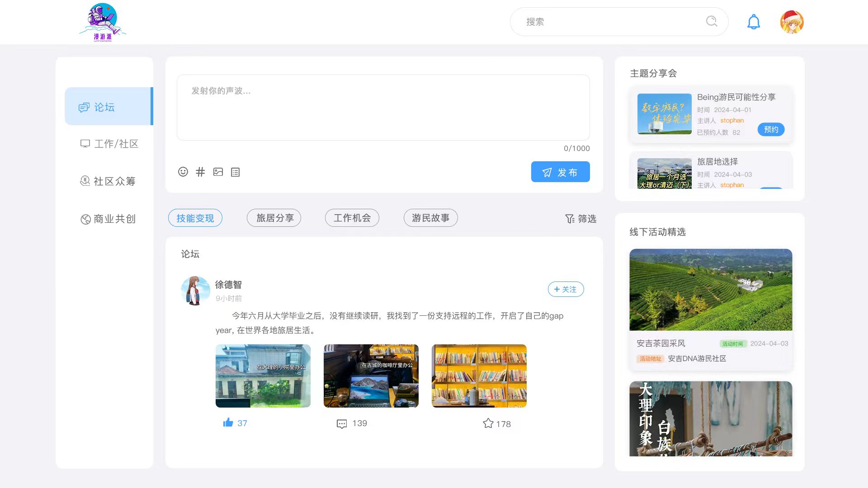Screen dimensions: 868x488
Task: Open notifications bell
Action: point(754,22)
